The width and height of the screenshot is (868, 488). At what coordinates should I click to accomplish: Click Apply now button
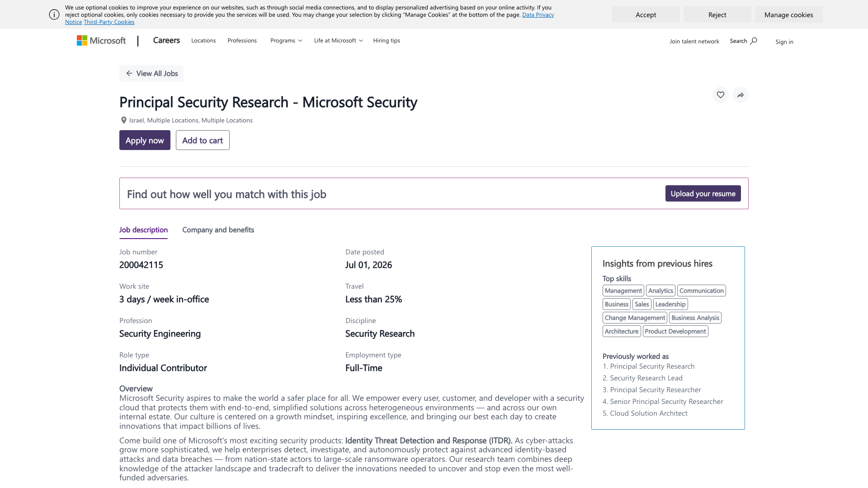coord(145,140)
